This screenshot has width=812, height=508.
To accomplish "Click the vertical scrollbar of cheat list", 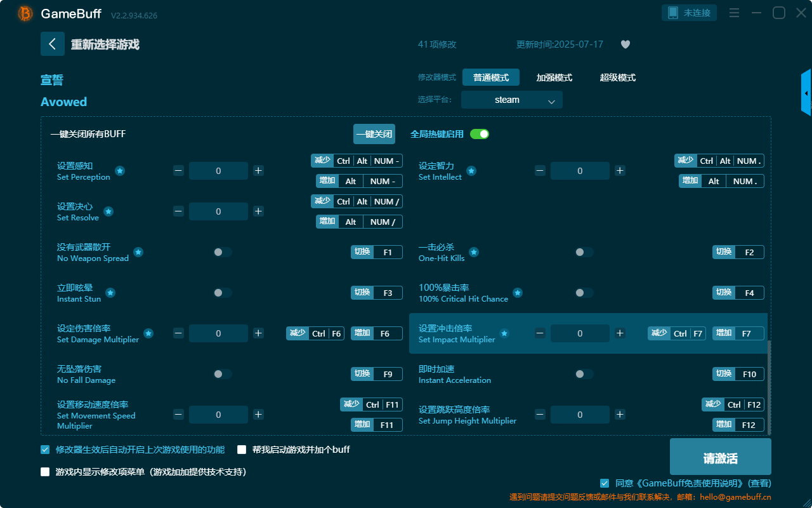I will (x=769, y=387).
